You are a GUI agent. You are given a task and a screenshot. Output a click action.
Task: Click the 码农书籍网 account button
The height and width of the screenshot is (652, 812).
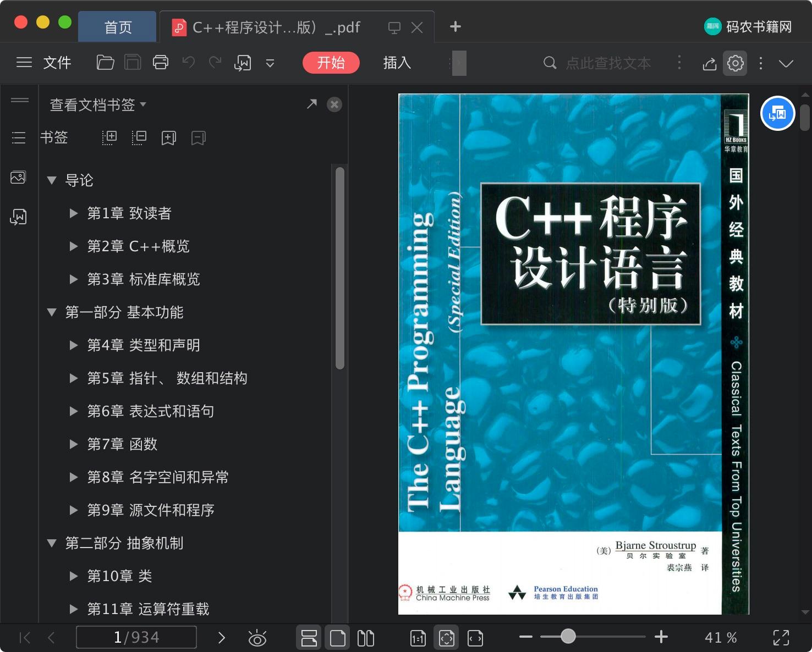click(x=748, y=26)
